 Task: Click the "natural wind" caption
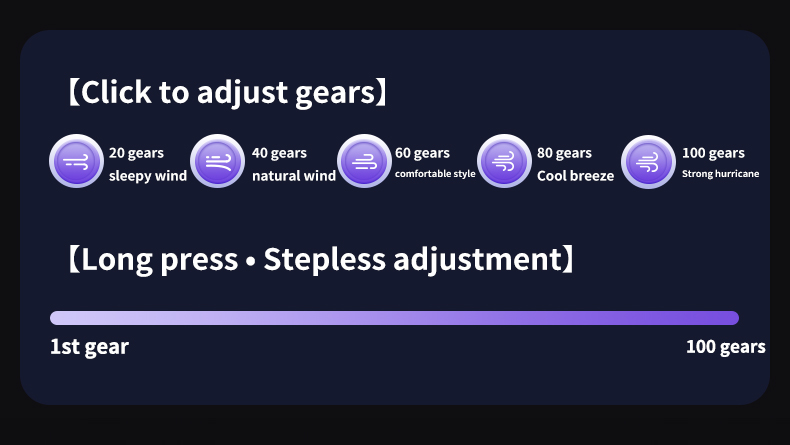point(293,177)
